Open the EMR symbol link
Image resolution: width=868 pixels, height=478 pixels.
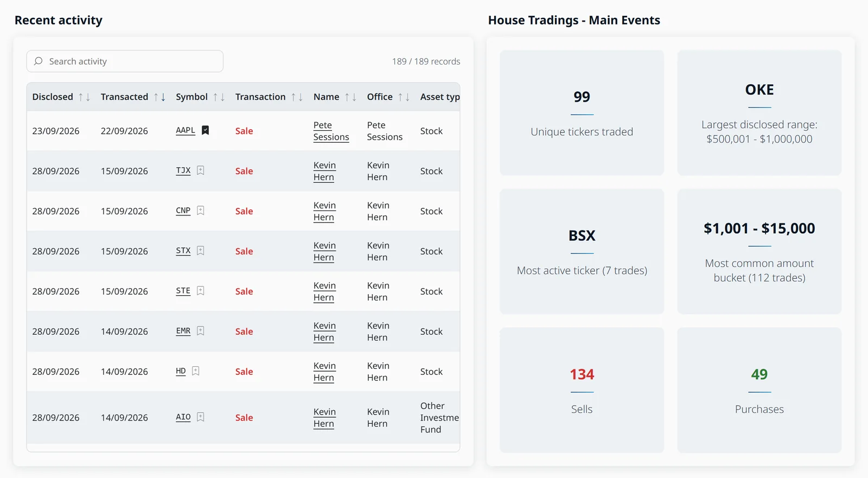tap(183, 331)
